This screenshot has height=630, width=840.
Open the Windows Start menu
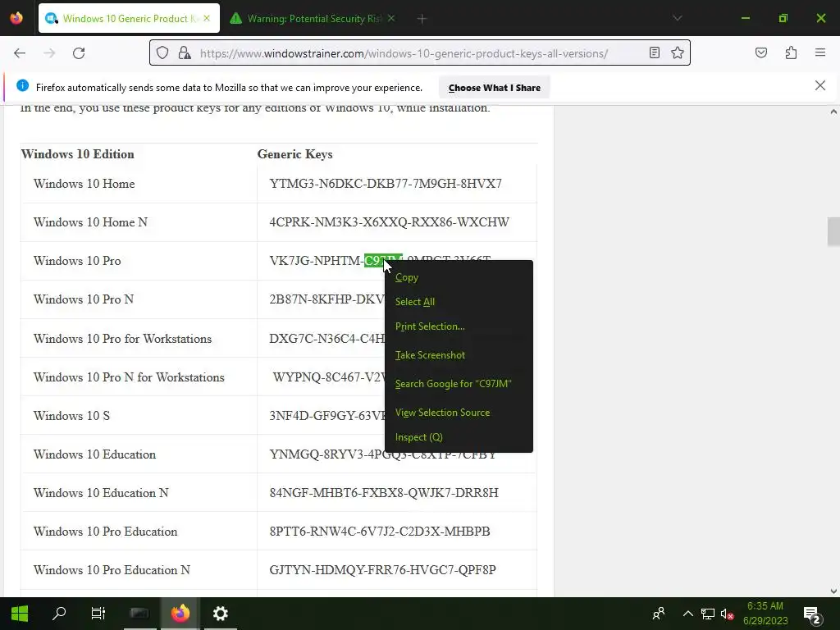(20, 614)
